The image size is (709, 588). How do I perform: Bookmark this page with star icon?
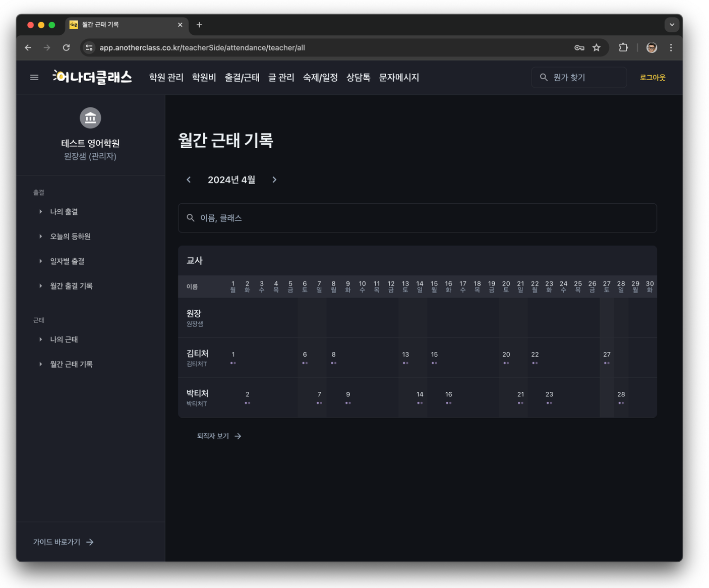597,48
